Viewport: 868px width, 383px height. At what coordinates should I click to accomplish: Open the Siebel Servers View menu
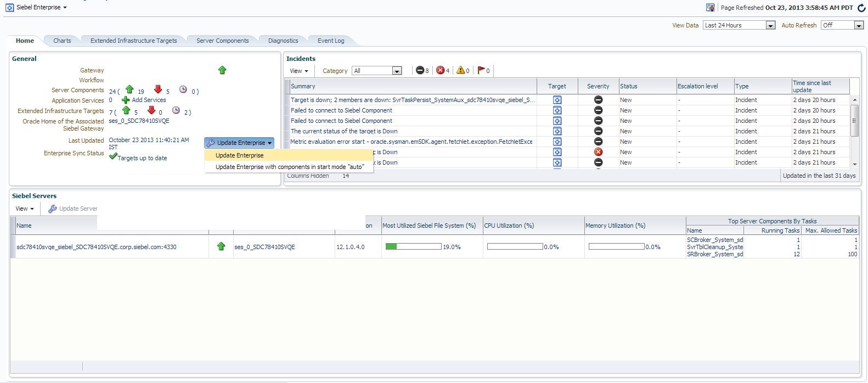pyautogui.click(x=25, y=209)
